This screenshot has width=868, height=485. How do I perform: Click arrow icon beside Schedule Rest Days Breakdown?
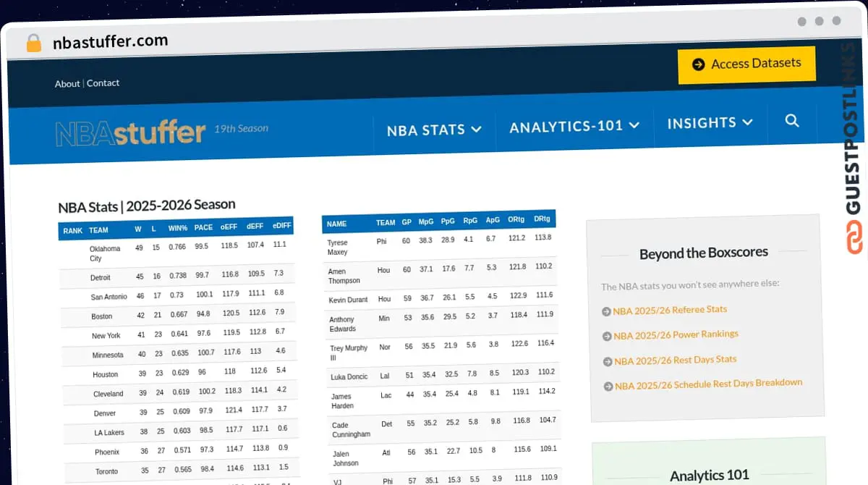point(608,387)
